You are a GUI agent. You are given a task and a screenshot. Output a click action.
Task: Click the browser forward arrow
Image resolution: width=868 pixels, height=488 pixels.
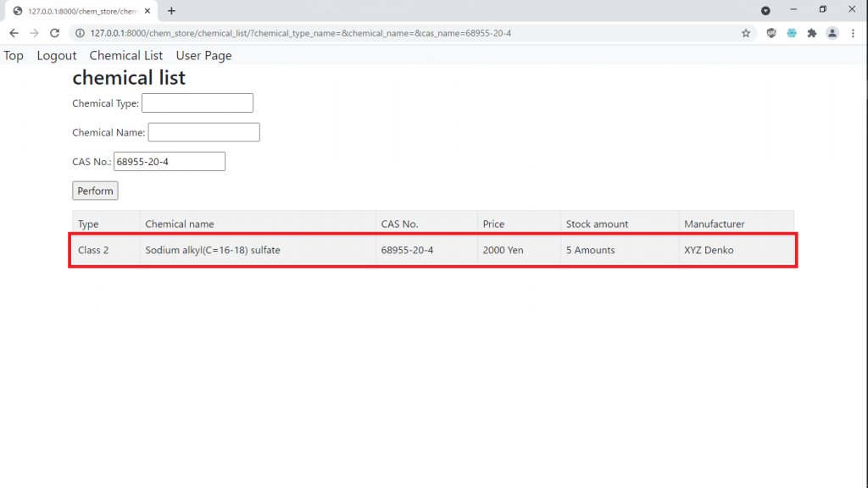coord(34,33)
